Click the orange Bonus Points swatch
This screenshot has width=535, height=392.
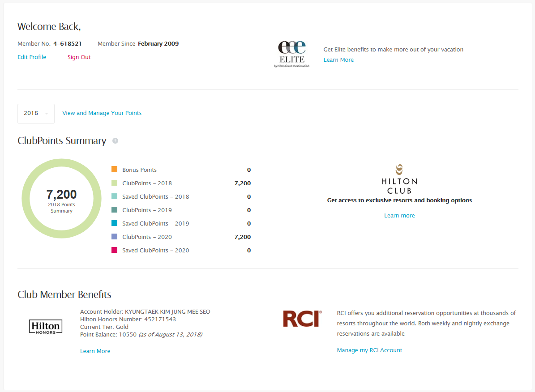[x=114, y=169]
